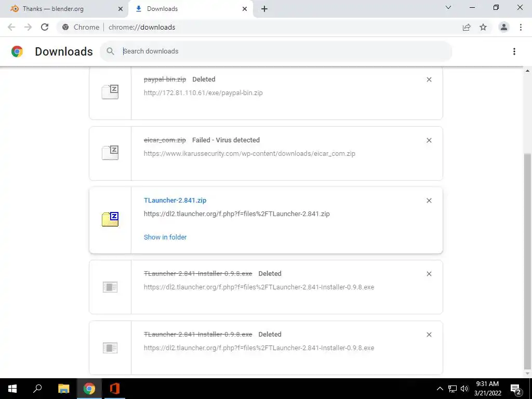
Task: Open the first TLauncher installer exe URL
Action: point(259,287)
